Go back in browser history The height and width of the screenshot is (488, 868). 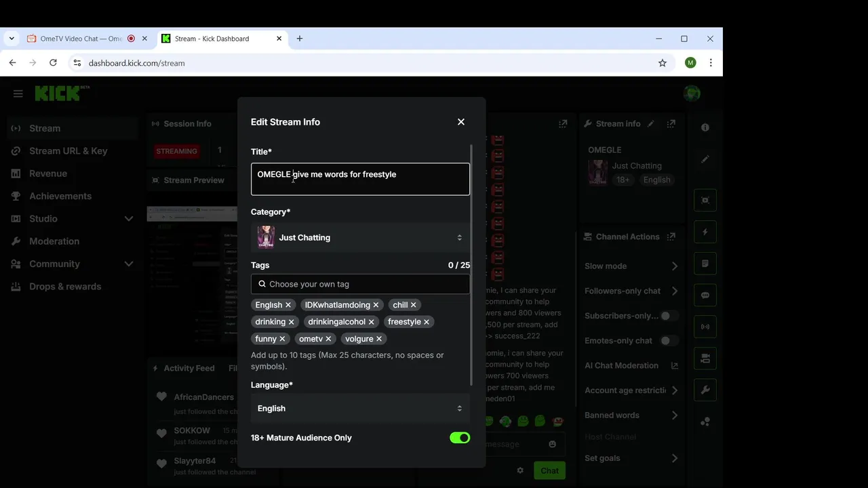pos(12,63)
